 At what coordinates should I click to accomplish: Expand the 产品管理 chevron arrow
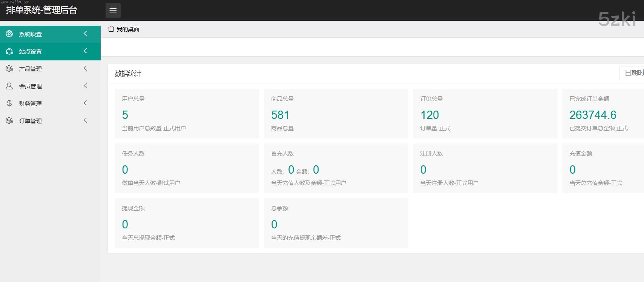85,68
